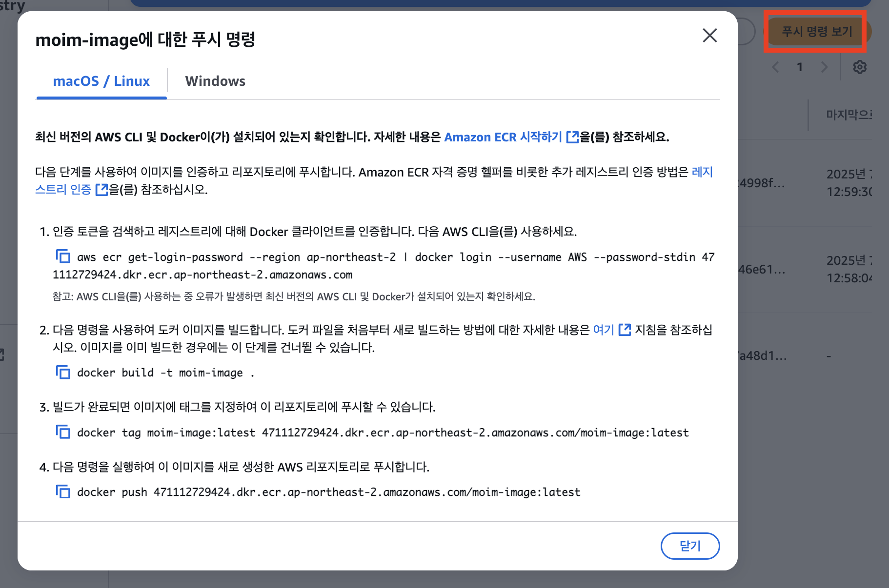Click the docker tag command text
The width and height of the screenshot is (889, 588).
[383, 432]
